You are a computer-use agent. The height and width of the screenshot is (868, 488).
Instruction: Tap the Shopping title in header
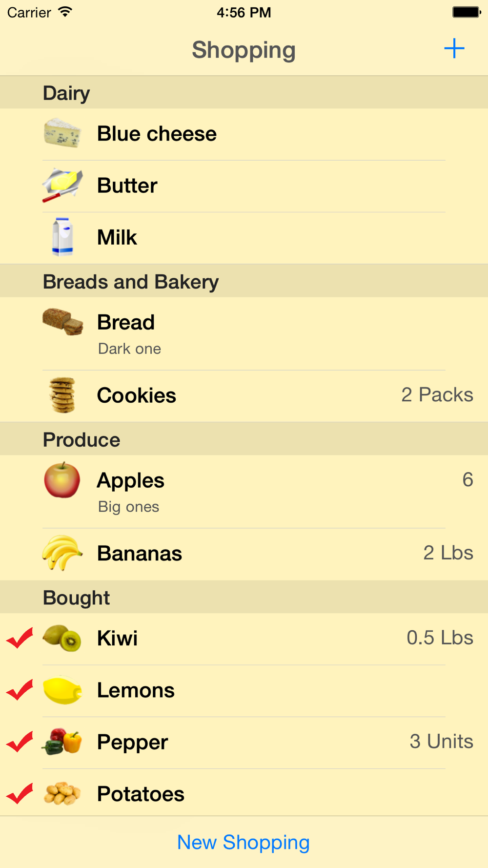pos(244,50)
